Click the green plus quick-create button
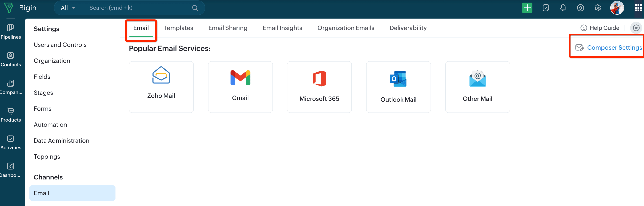 point(527,8)
